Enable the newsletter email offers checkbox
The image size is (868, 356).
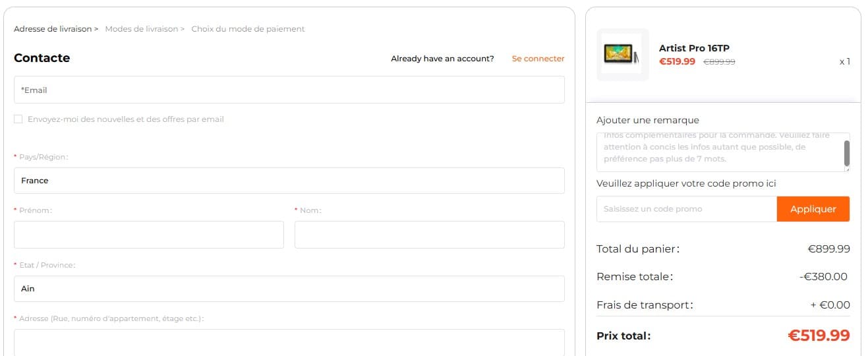[x=18, y=119]
